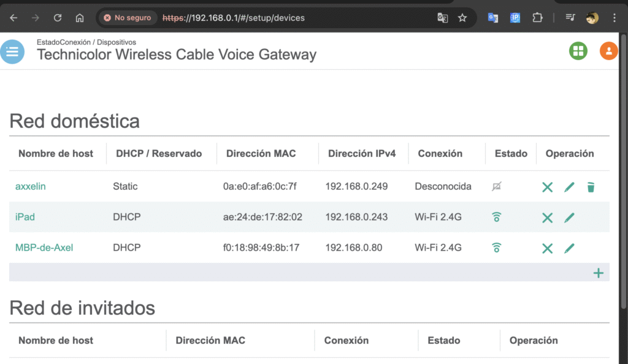The image size is (628, 364).
Task: Click the green grid dashboard icon
Action: click(x=578, y=51)
